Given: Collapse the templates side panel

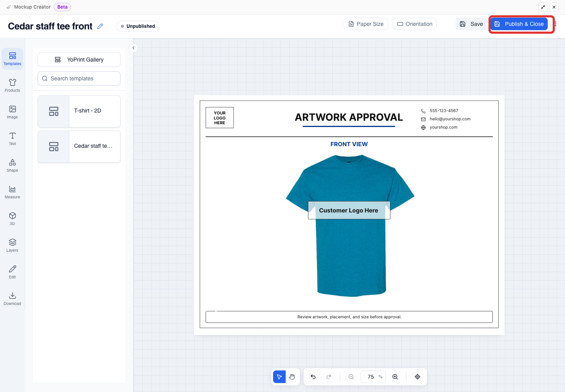Looking at the screenshot, I should coord(133,48).
